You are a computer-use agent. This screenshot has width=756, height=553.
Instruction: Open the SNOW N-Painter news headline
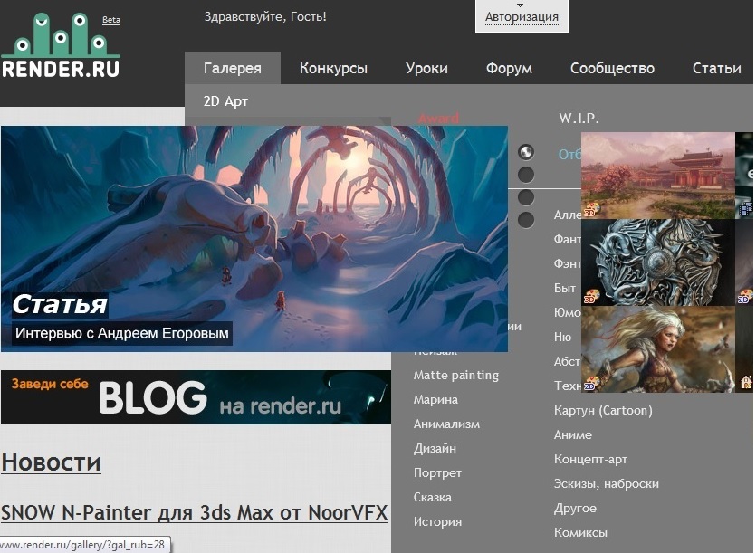194,513
